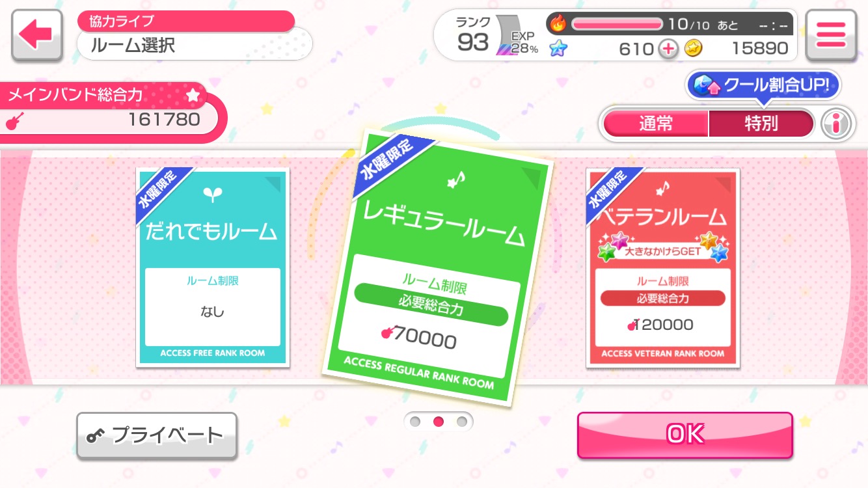This screenshot has height=488, width=868.
Task: Tap the flame boost icon
Action: pos(558,24)
